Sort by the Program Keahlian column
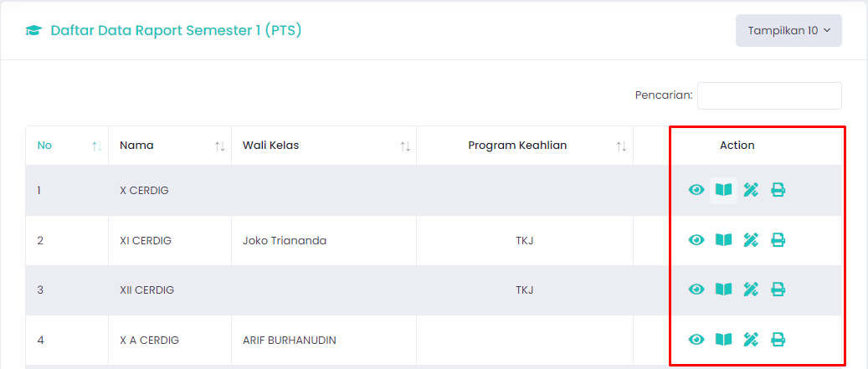 tap(525, 146)
